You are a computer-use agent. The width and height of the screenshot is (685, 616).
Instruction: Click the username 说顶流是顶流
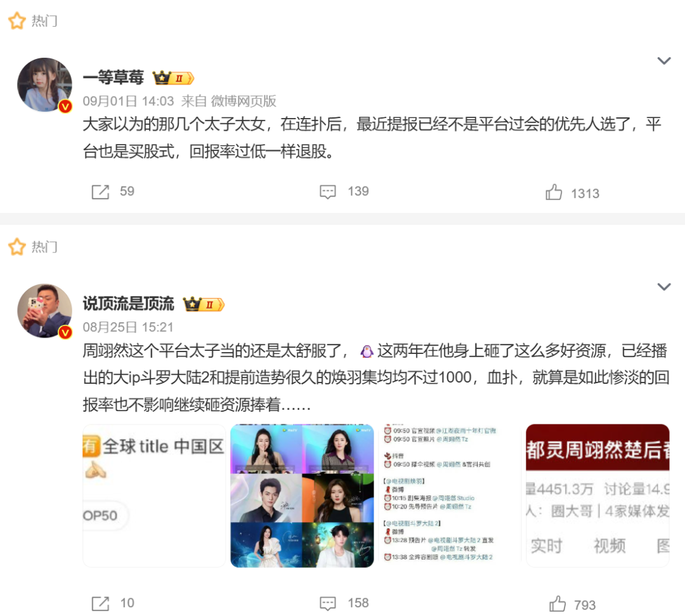click(x=128, y=304)
